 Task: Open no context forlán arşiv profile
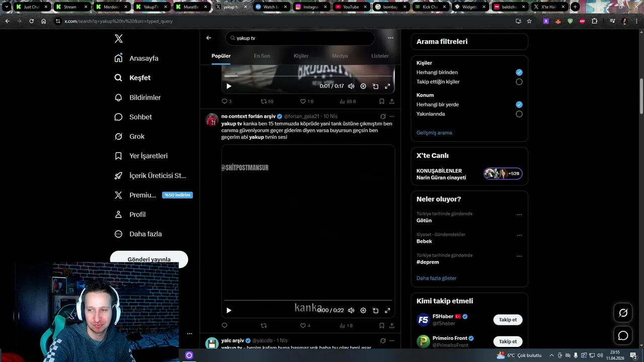coord(249,116)
